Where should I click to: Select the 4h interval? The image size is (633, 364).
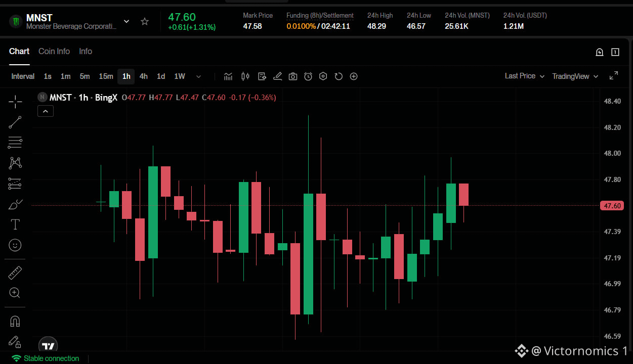pyautogui.click(x=144, y=76)
